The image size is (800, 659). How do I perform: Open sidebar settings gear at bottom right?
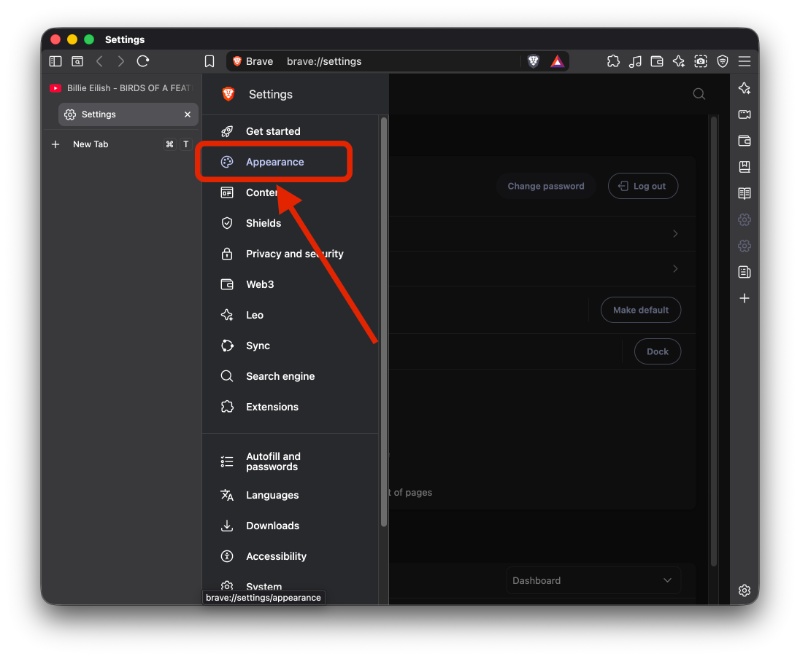(x=744, y=590)
